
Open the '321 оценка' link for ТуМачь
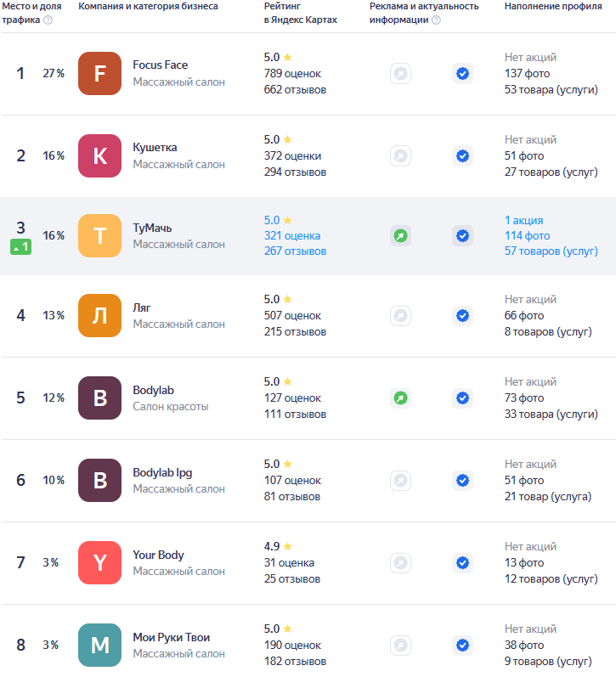[x=292, y=235]
